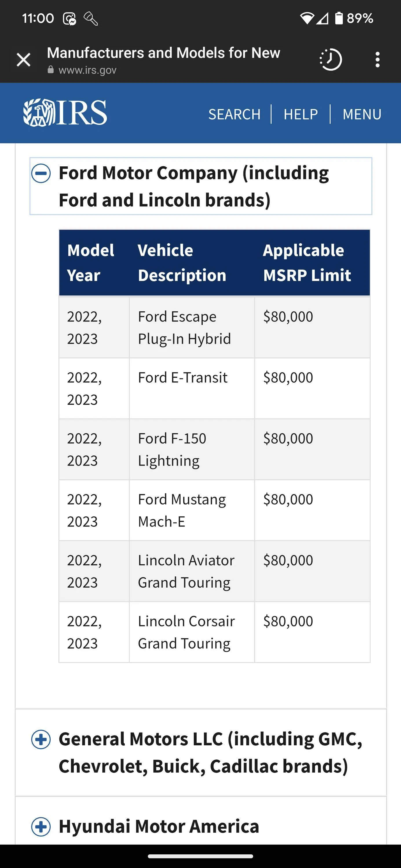The image size is (401, 868).
Task: Tap the lock icon beside www.irs.gov
Action: point(51,70)
